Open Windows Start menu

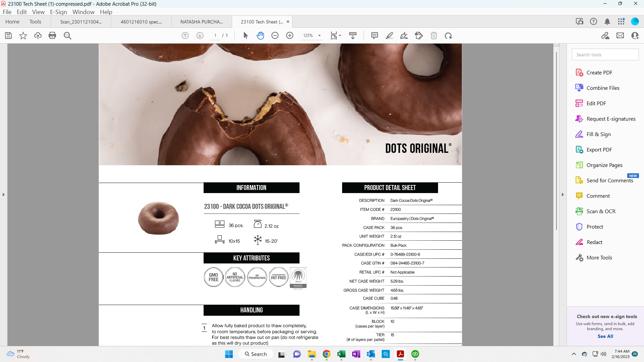(x=229, y=354)
